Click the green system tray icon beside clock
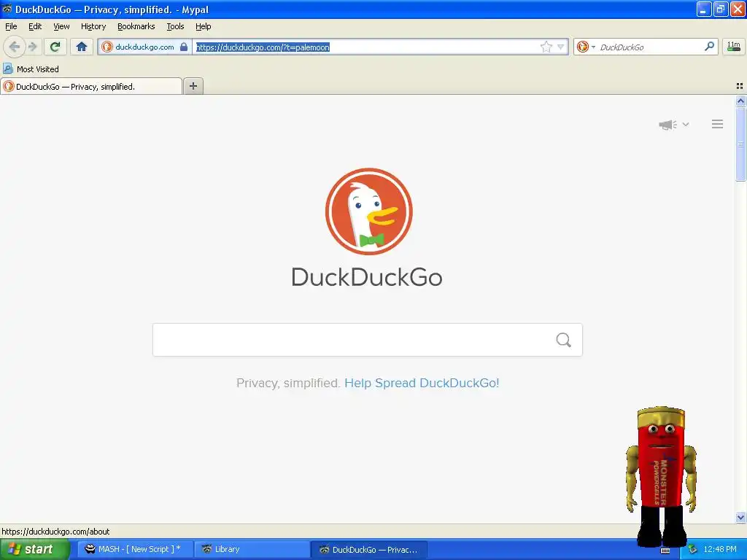 pyautogui.click(x=692, y=550)
